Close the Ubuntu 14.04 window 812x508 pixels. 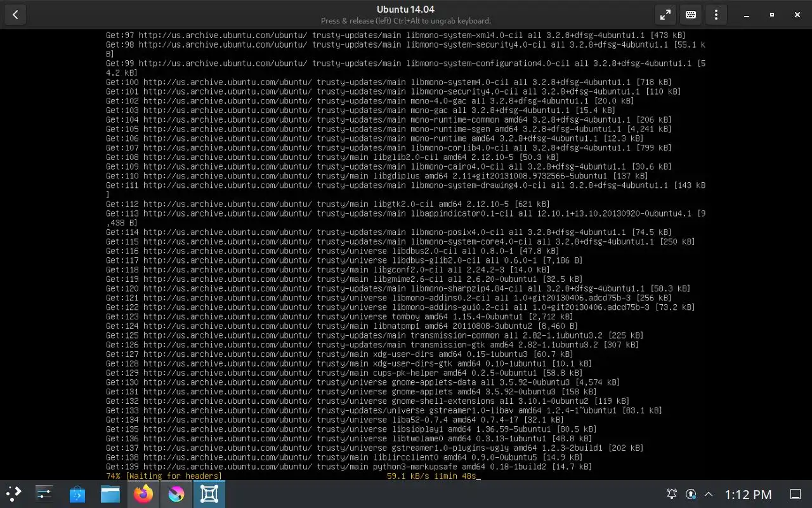tap(797, 15)
